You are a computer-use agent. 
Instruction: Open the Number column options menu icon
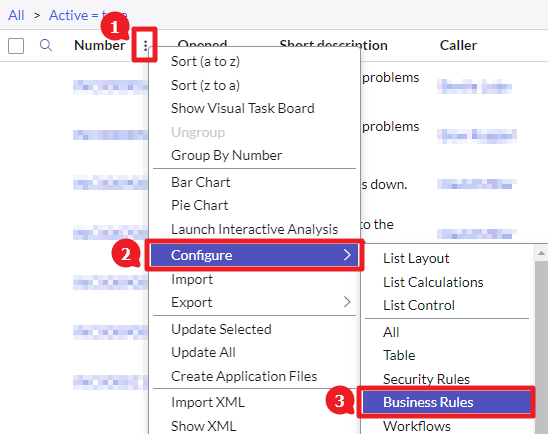pyautogui.click(x=145, y=45)
